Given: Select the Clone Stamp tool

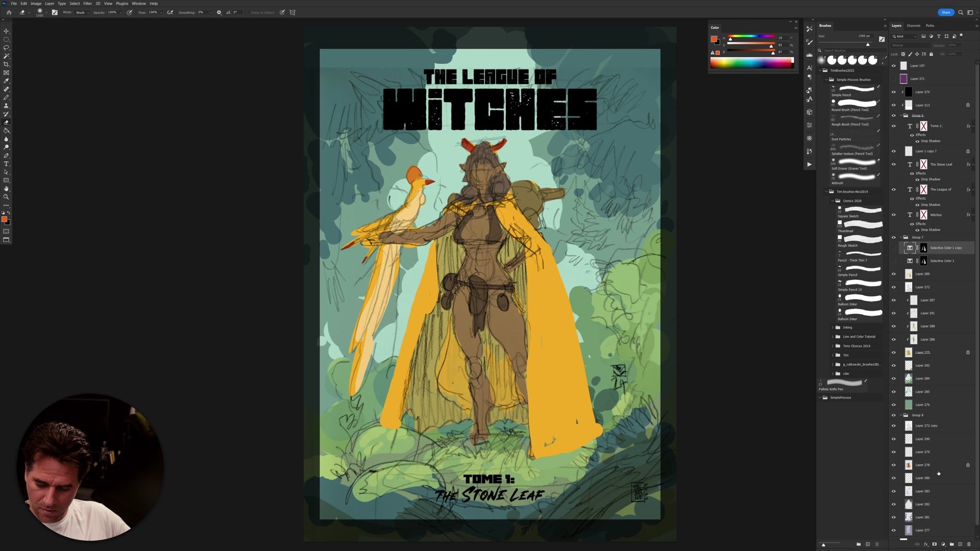Looking at the screenshot, I should pyautogui.click(x=6, y=106).
